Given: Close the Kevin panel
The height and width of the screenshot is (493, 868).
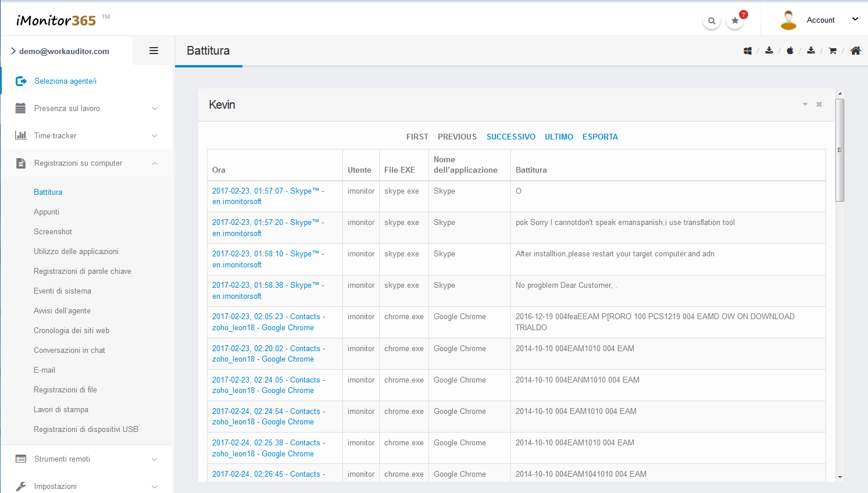Looking at the screenshot, I should coord(819,105).
